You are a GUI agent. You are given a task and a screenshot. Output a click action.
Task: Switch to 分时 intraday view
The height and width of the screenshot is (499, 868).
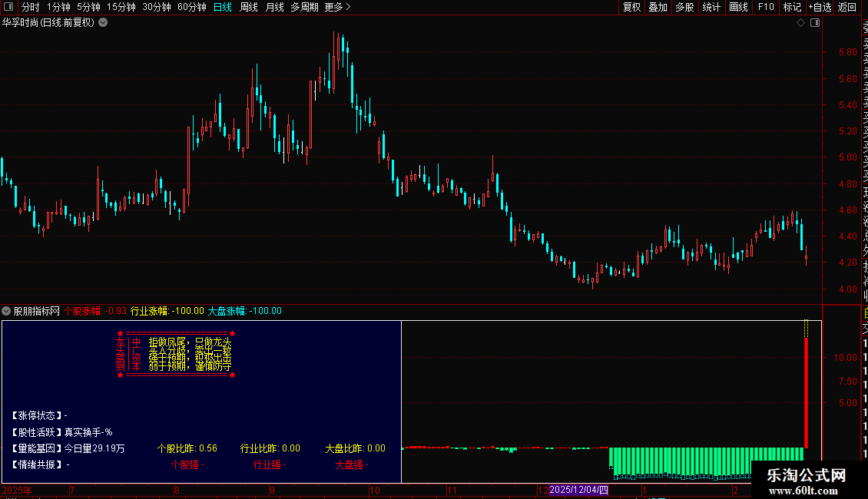[x=31, y=7]
